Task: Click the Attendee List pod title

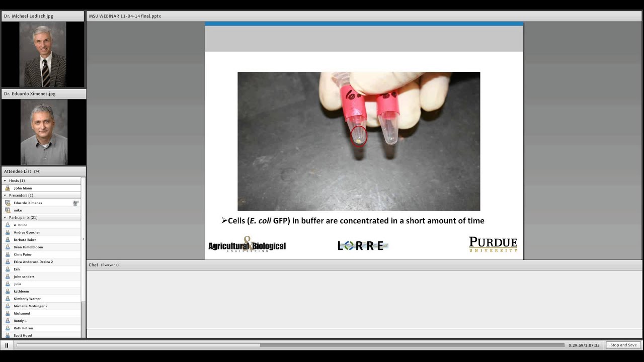Action: [x=18, y=171]
